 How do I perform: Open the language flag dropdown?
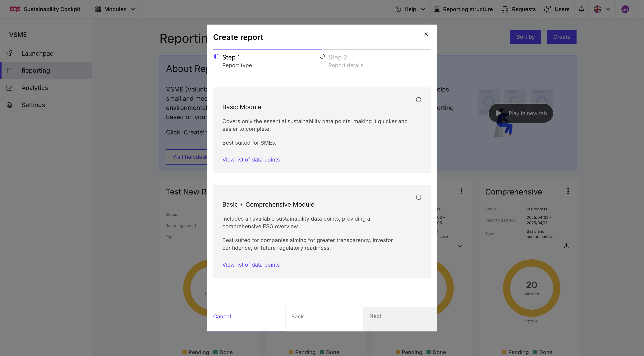point(602,9)
